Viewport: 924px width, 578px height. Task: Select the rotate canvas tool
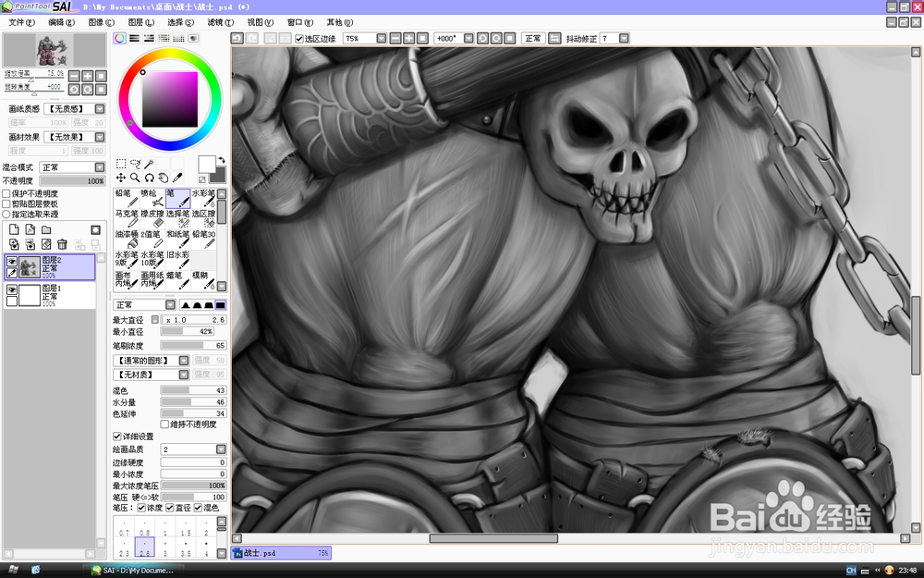pos(149,178)
